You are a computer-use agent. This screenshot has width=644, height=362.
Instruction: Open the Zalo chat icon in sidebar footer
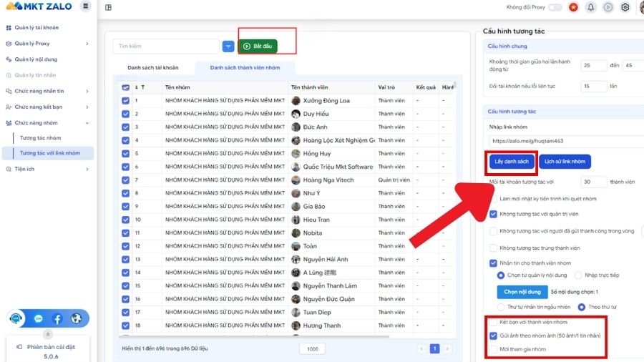pos(39,318)
